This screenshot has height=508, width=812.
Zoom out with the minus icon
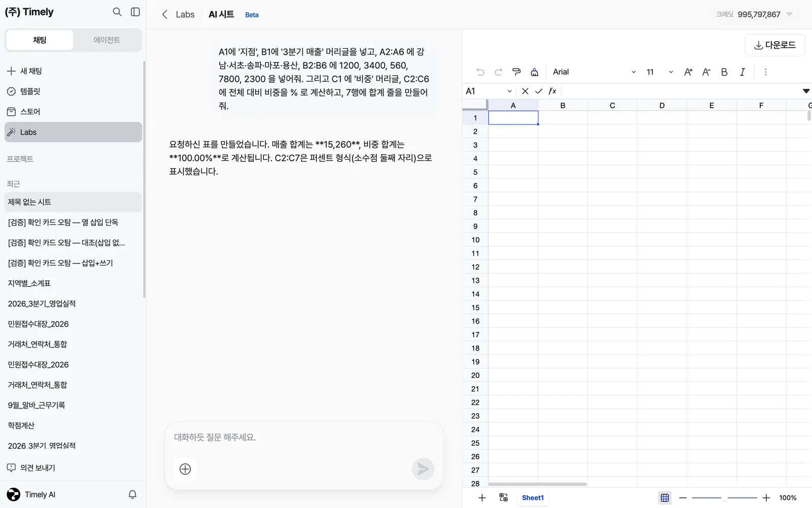click(x=683, y=498)
